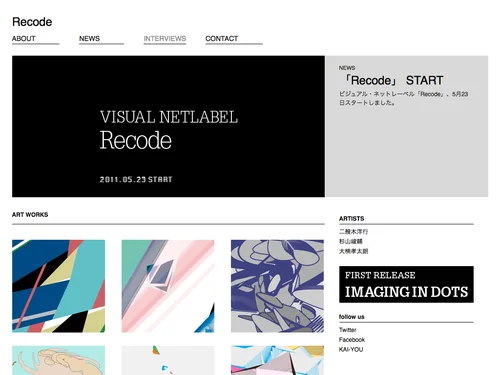This screenshot has width=500, height=375.
Task: Open the 「Recode」 START news headline
Action: coord(393,80)
